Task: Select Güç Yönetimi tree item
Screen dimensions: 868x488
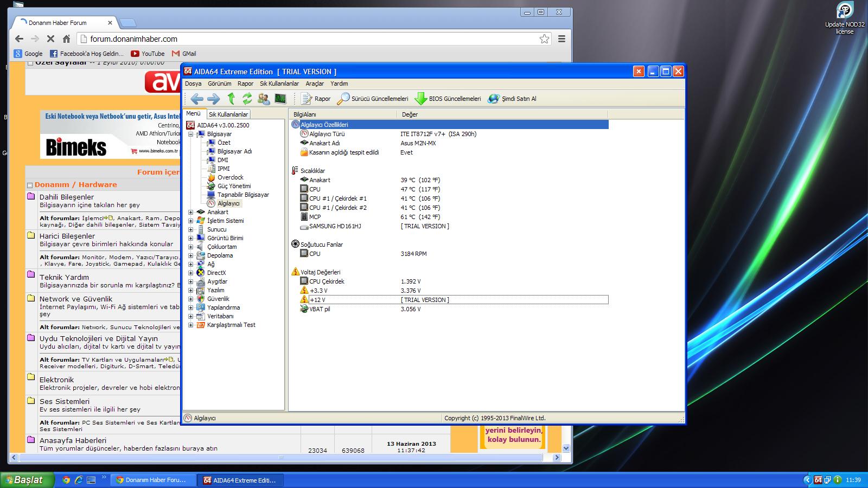Action: 234,186
